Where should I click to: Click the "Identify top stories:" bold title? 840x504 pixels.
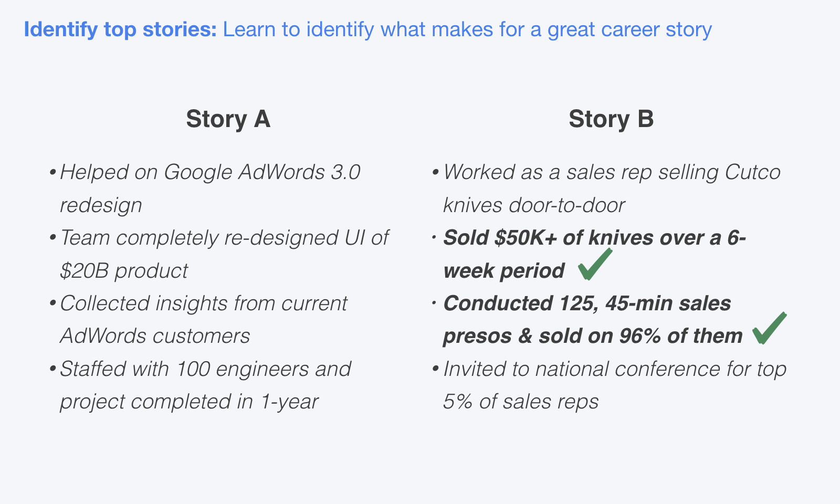tap(120, 29)
